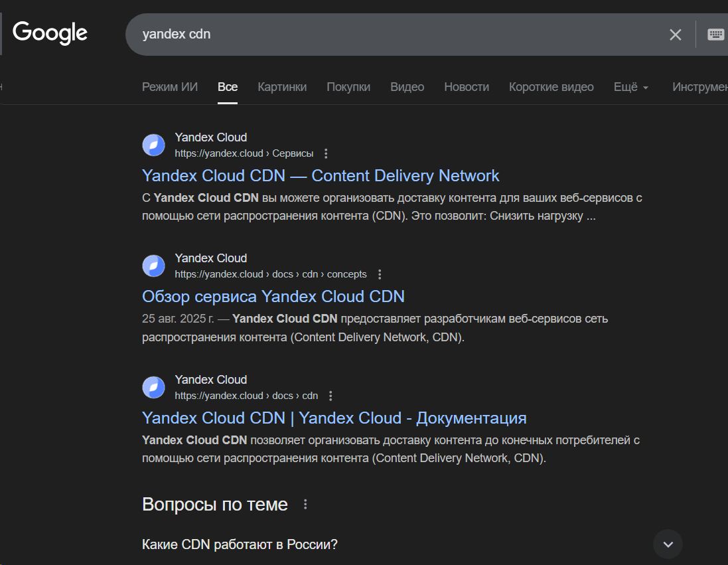
Task: Open the Обзор сервиса Yandex Cloud CDN link
Action: pyautogui.click(x=273, y=297)
